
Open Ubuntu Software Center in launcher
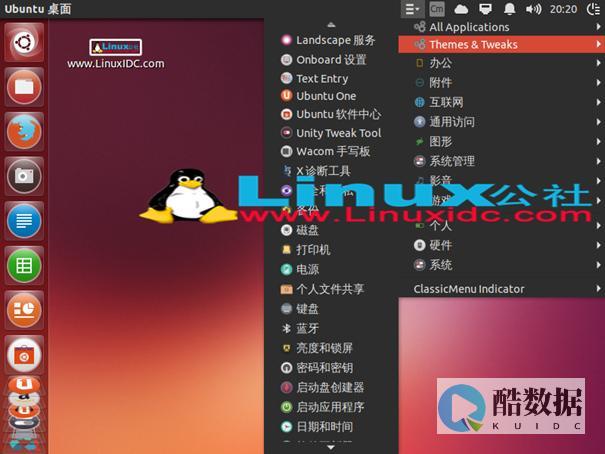pos(24,354)
